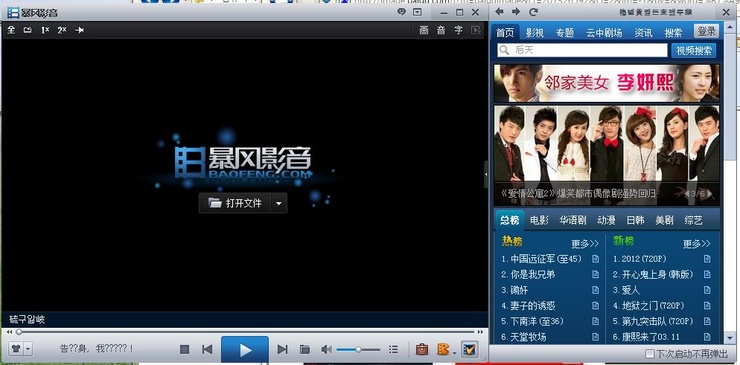Expand dropdown arrow next to 打开文件

tap(278, 203)
